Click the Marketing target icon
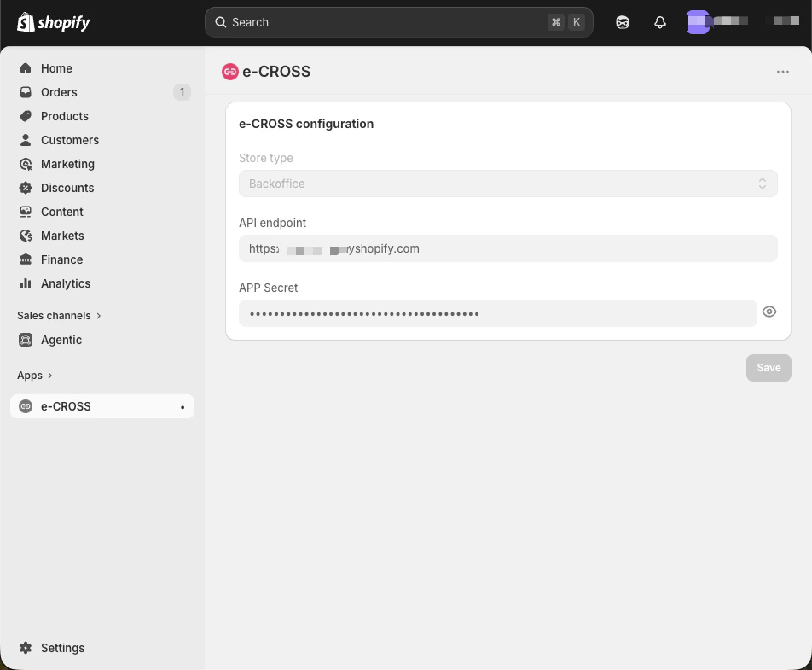 [26, 164]
